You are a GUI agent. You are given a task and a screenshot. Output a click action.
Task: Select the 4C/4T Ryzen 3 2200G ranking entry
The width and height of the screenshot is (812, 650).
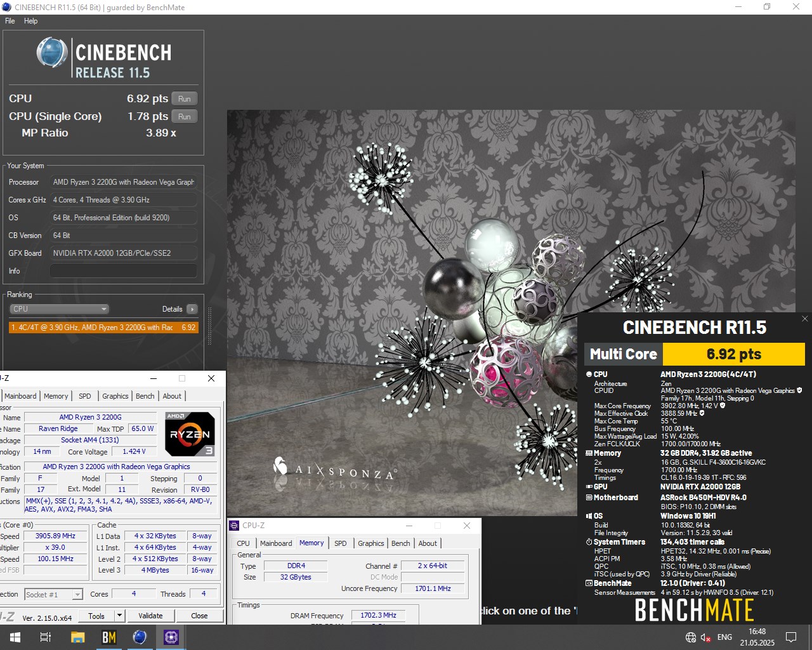[x=103, y=328]
